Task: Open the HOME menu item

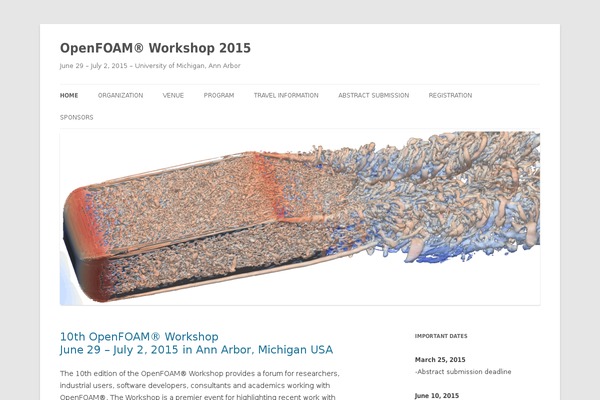Action: click(69, 96)
